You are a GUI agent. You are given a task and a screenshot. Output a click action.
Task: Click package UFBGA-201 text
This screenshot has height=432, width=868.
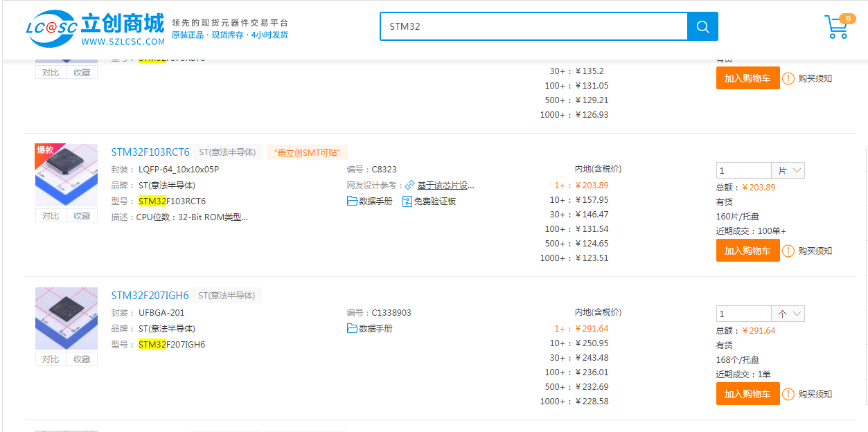[x=161, y=313]
